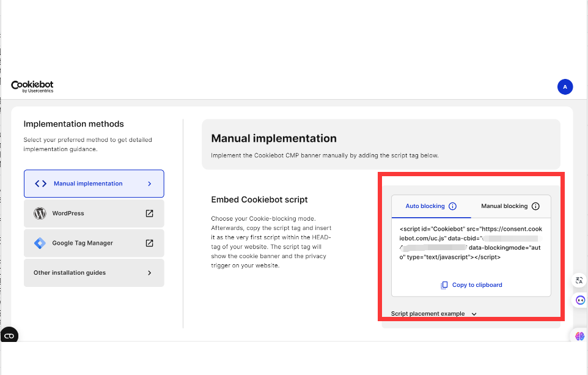Click the Copy to clipboard button
Viewport: 588px width, 375px height.
471,285
